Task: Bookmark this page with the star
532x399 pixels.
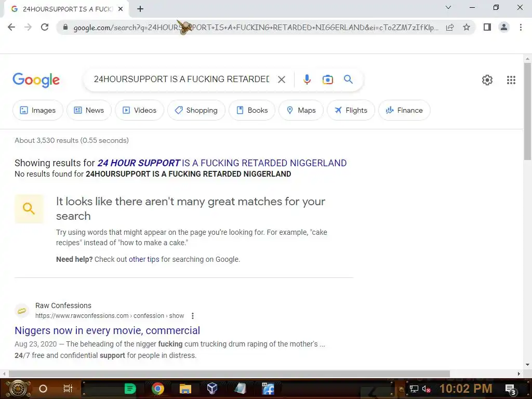Action: (x=467, y=27)
